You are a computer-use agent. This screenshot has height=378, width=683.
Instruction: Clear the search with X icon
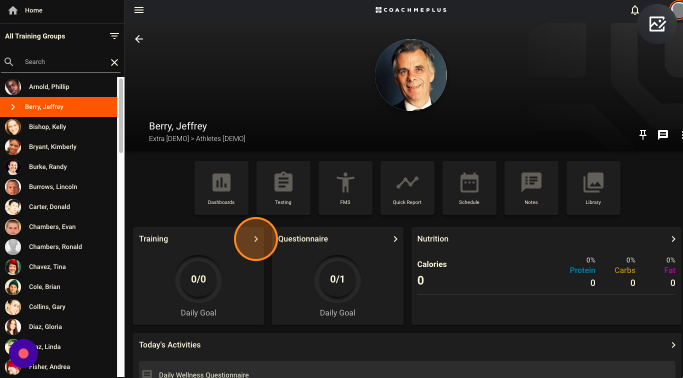coord(115,62)
